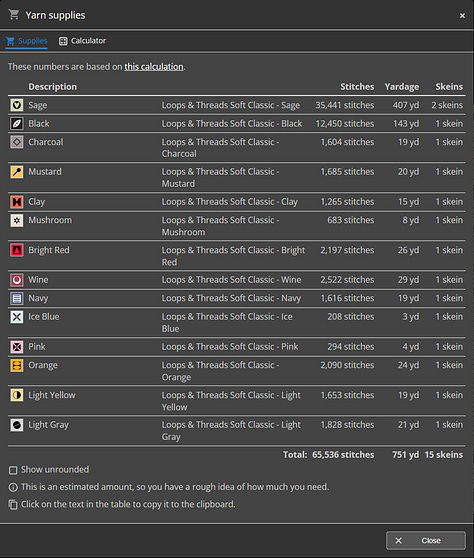Image resolution: width=474 pixels, height=558 pixels.
Task: Click the Ice Blue color symbol icon
Action: coord(17,317)
